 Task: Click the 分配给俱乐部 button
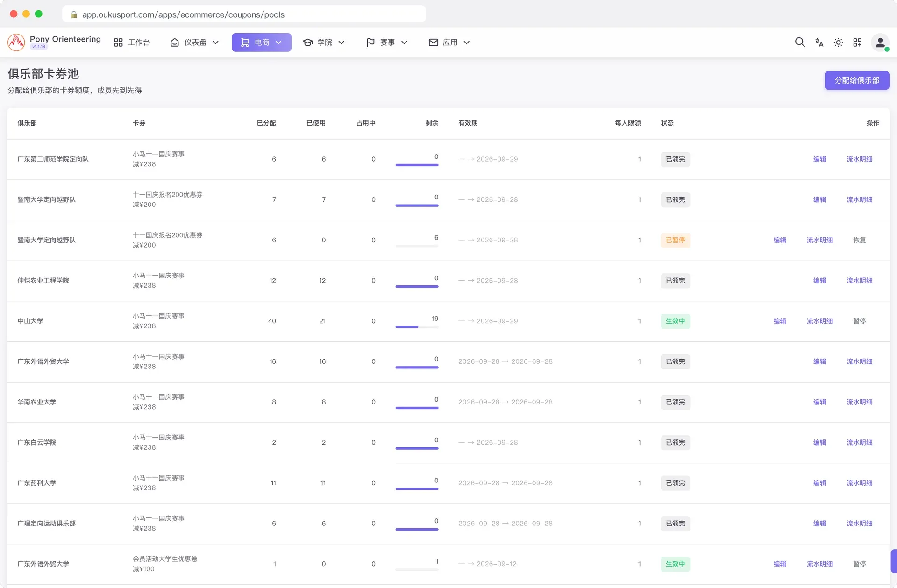[x=857, y=80]
